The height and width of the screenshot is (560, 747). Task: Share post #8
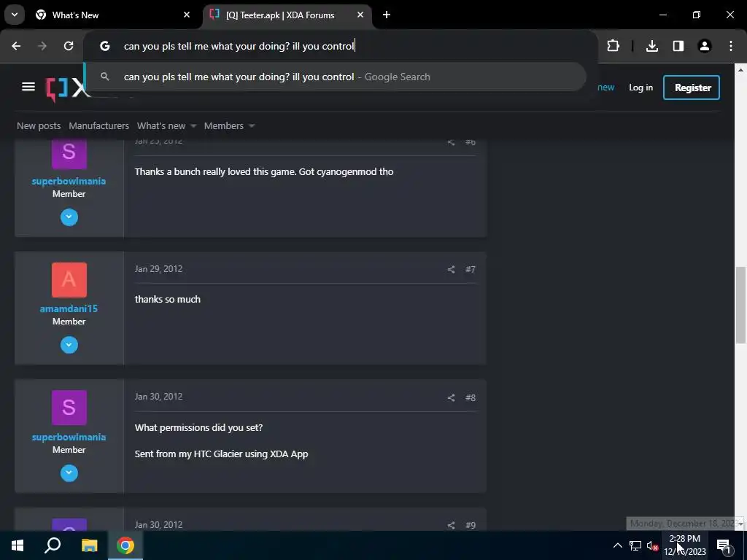(x=451, y=397)
